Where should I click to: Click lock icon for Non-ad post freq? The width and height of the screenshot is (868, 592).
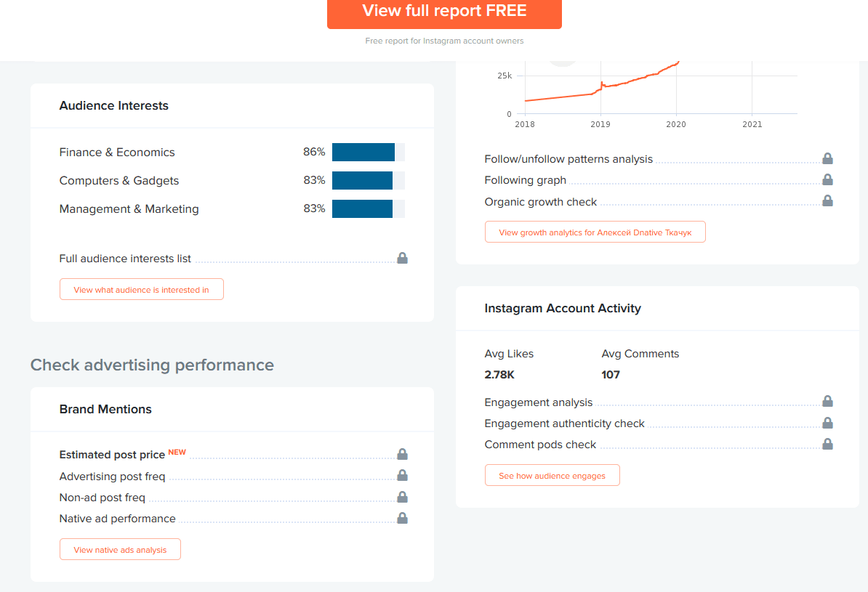point(403,497)
